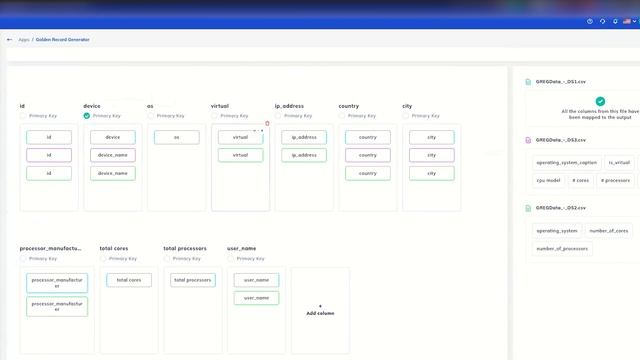
Task: Toggle device Primary Key radio
Action: pyautogui.click(x=87, y=116)
